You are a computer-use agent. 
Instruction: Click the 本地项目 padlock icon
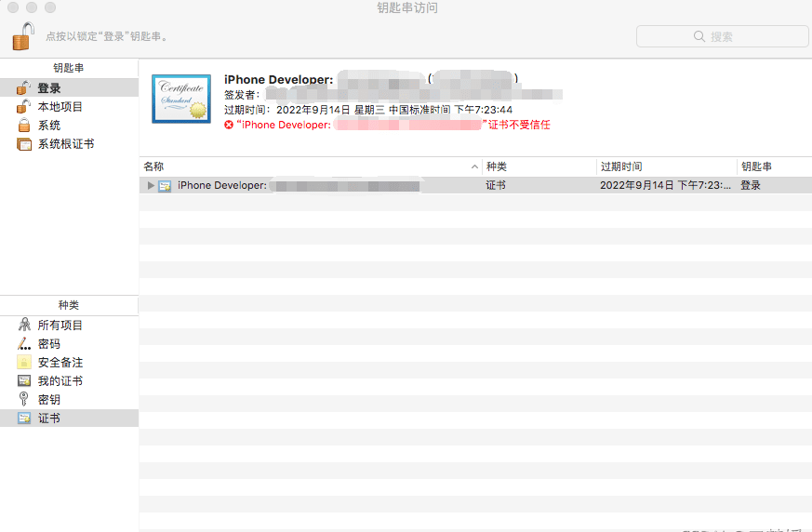[23, 106]
